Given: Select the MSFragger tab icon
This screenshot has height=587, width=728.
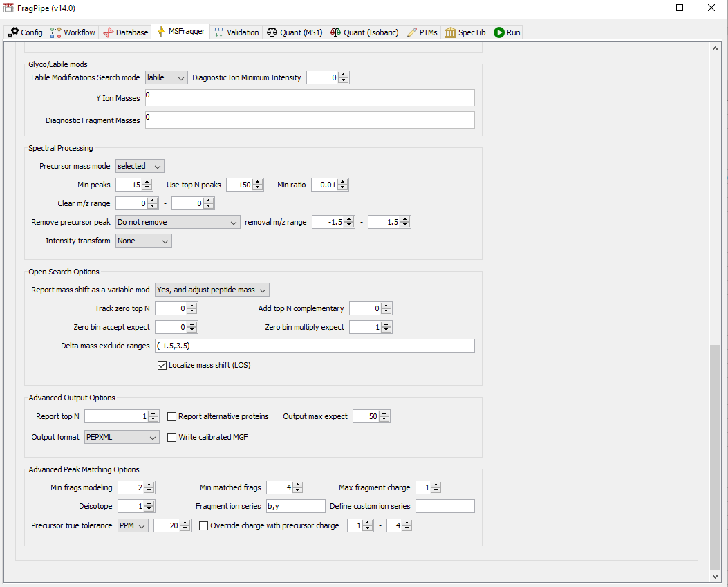Looking at the screenshot, I should [160, 32].
